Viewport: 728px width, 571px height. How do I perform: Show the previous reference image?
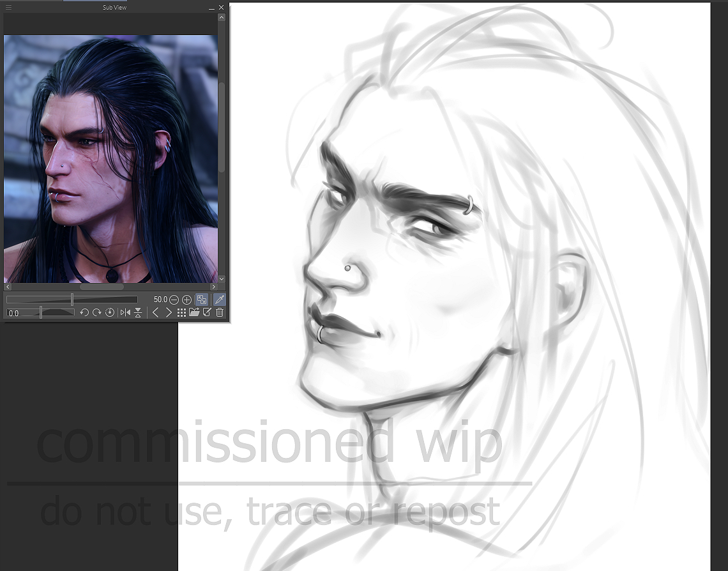(x=156, y=312)
